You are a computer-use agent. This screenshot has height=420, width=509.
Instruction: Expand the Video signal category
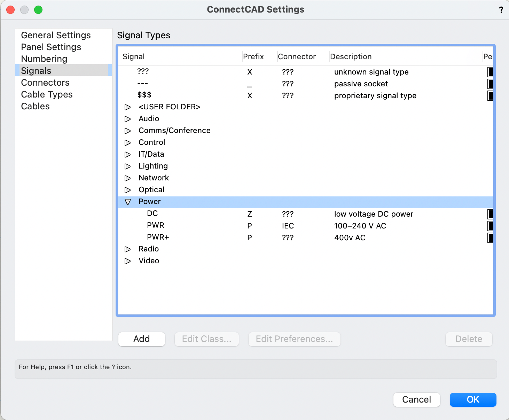click(128, 261)
